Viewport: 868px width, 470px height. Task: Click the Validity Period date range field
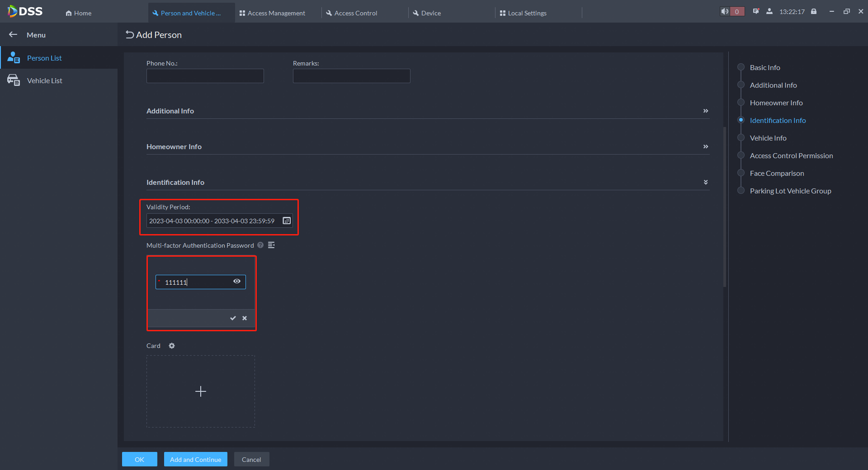220,221
